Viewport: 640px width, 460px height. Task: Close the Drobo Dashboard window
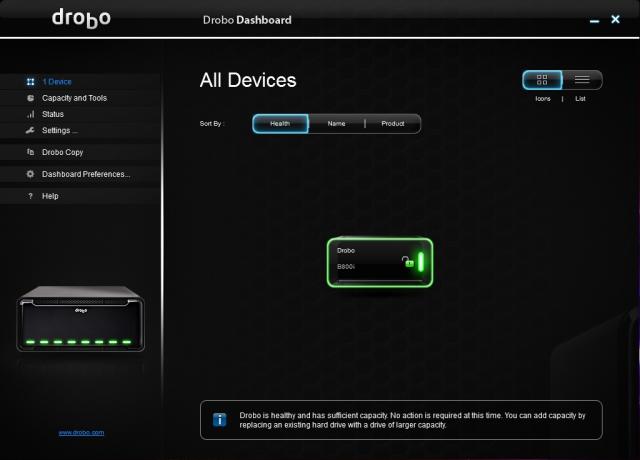click(616, 19)
